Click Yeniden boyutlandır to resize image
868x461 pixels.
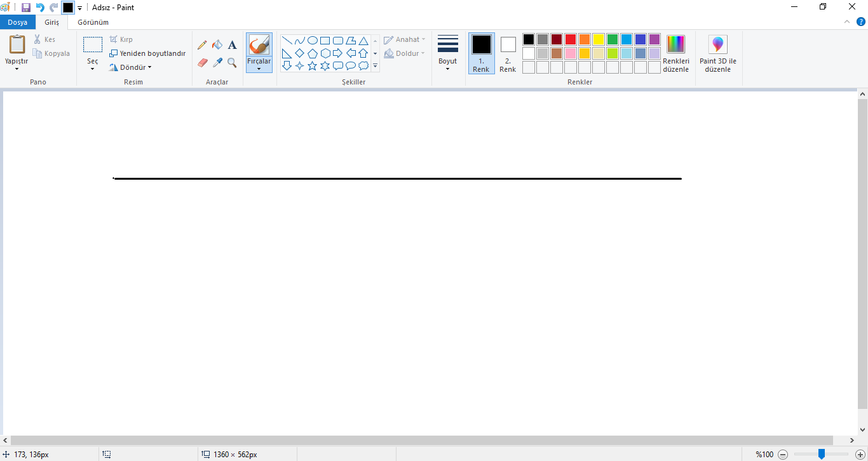click(147, 53)
